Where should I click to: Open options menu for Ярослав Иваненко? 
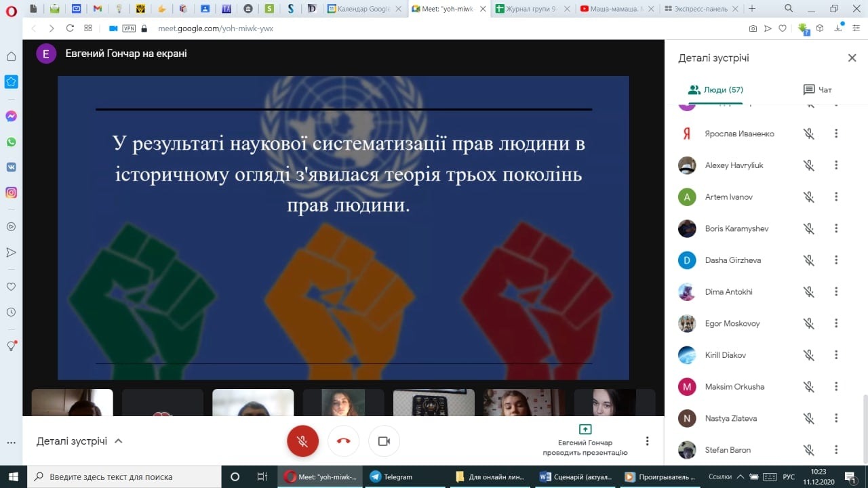pyautogui.click(x=836, y=134)
